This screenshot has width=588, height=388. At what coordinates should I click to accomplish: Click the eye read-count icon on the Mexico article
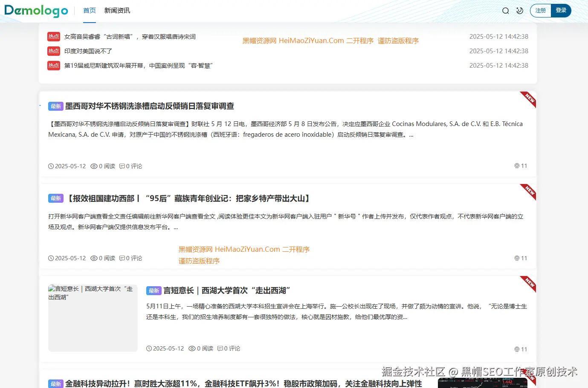pyautogui.click(x=94, y=166)
